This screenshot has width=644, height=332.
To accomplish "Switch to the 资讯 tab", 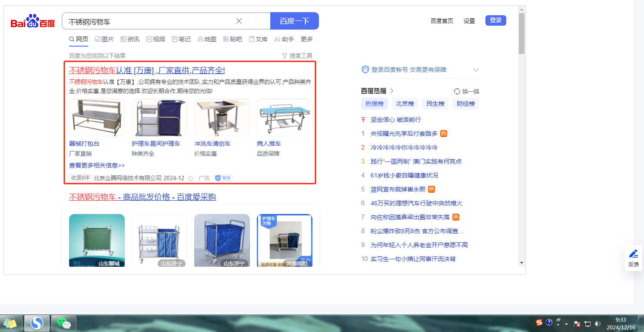I will coord(130,39).
